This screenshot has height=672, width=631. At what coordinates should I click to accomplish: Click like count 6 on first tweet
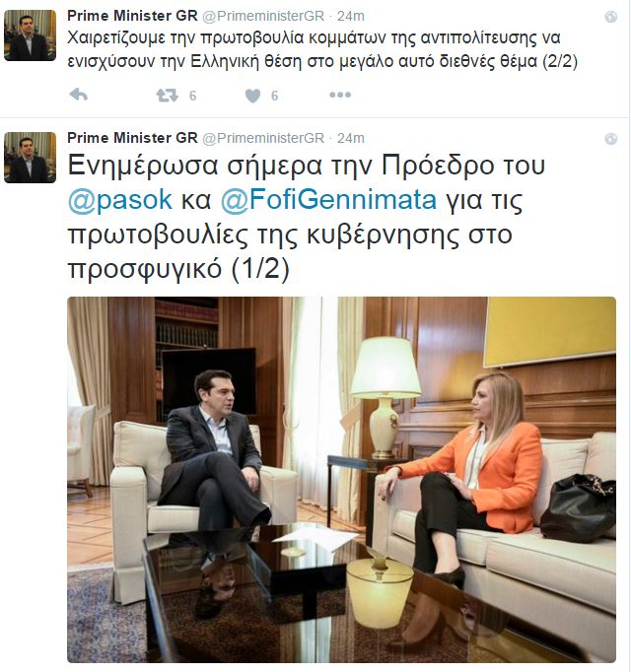tap(274, 96)
